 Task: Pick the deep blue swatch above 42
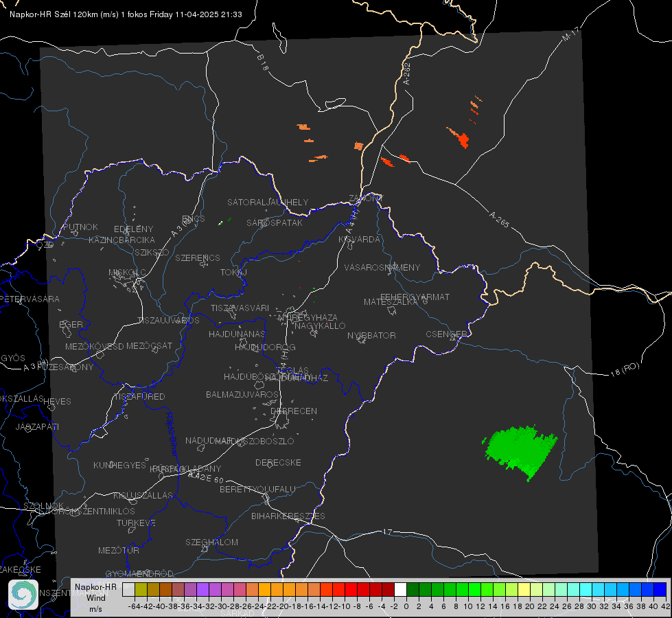point(660,589)
